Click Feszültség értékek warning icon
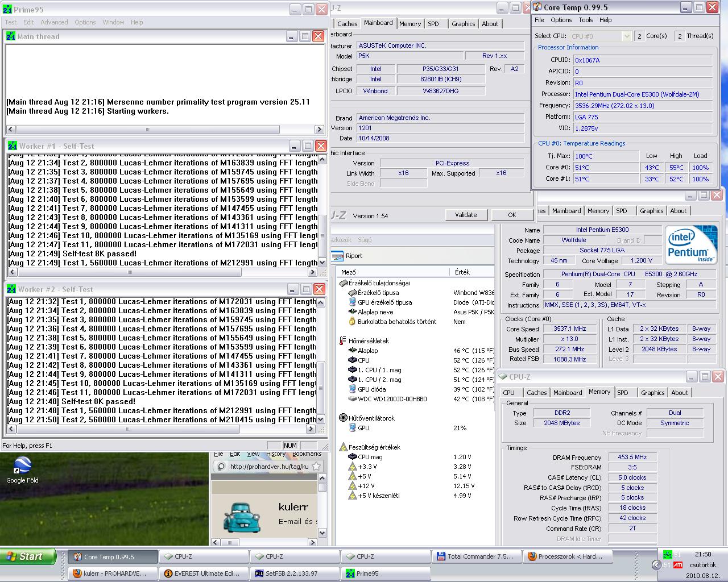Screen dimensions: 728x582 click(343, 447)
